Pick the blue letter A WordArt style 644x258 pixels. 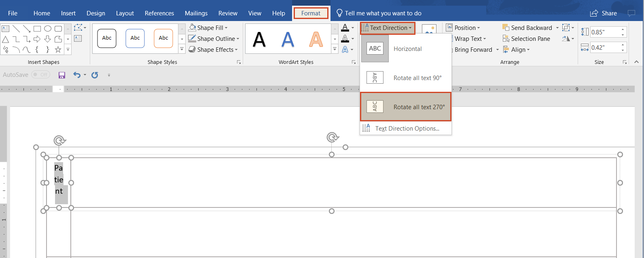288,39
